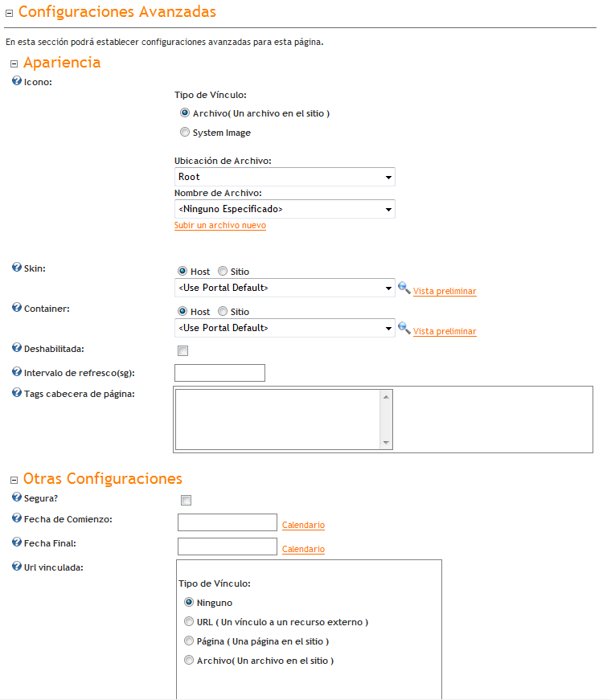
Task: Click the Tags cabecera scrollbar down arrow
Action: click(386, 443)
